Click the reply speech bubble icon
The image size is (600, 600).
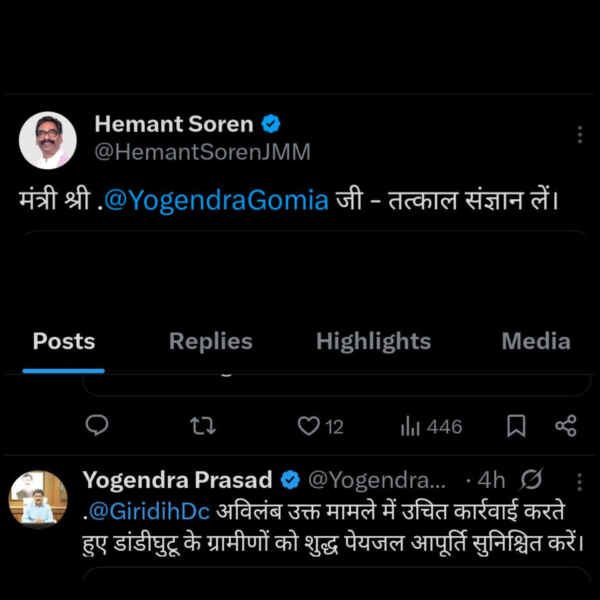tap(97, 426)
